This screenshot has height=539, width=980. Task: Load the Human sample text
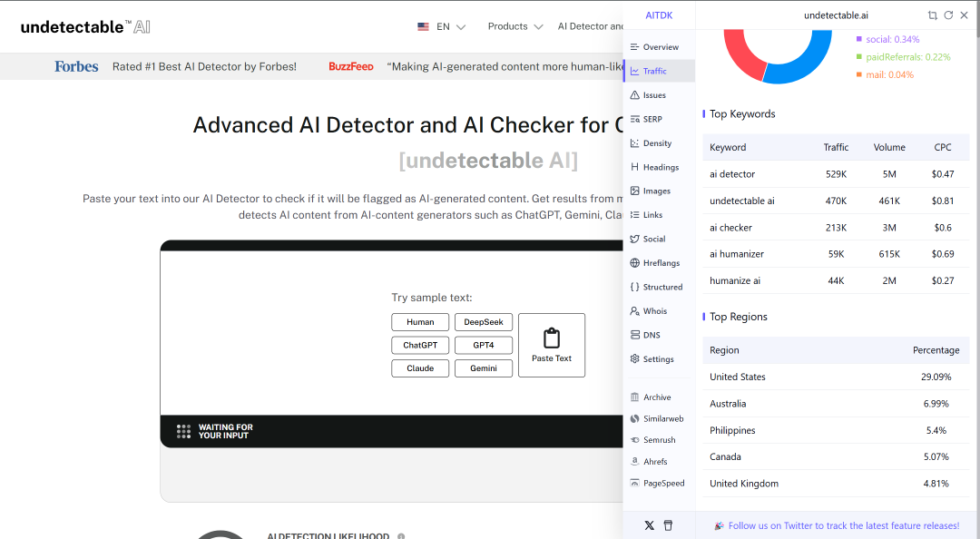pyautogui.click(x=420, y=322)
